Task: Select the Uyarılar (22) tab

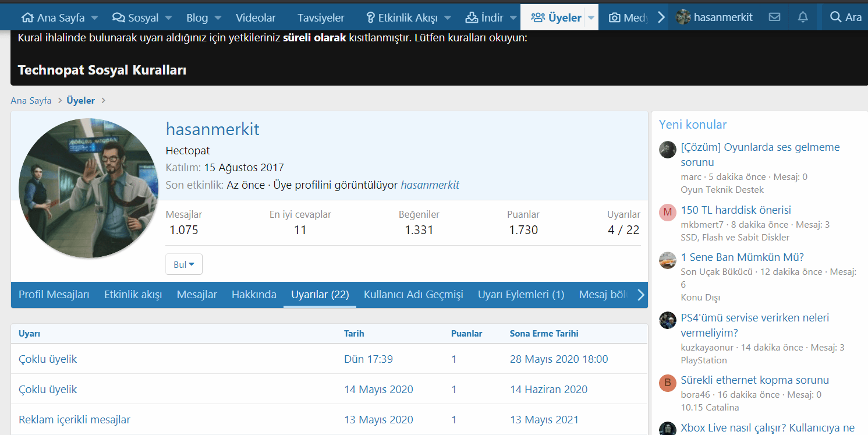Action: click(x=320, y=295)
